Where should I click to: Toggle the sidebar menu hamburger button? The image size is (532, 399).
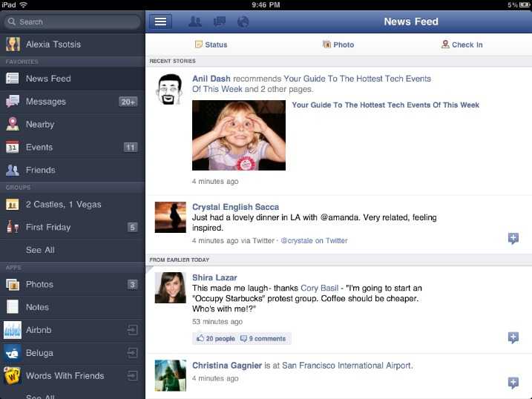[160, 22]
